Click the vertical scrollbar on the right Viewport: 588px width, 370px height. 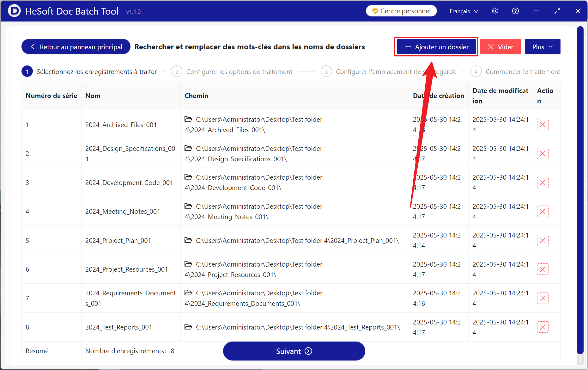tap(580, 190)
